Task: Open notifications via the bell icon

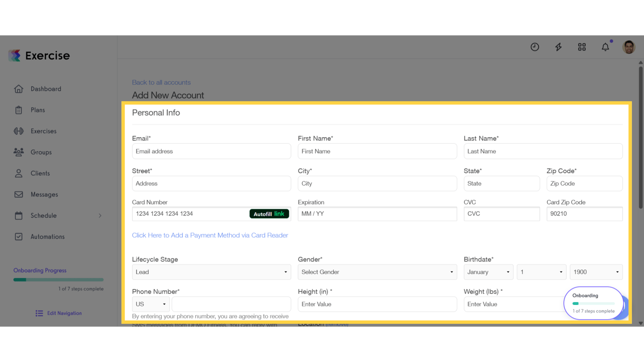Action: pos(605,47)
